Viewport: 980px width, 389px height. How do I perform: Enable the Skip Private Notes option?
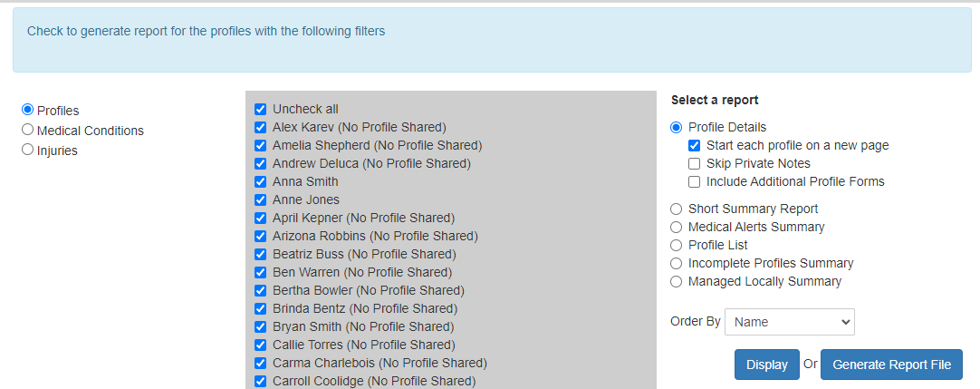695,163
